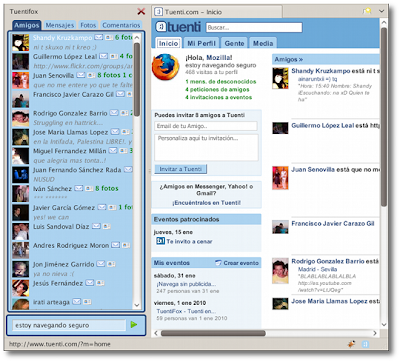Image resolution: width=400 pixels, height=362 pixels.
Task: Open message envelope for Iván Sánchez
Action: click(79, 189)
